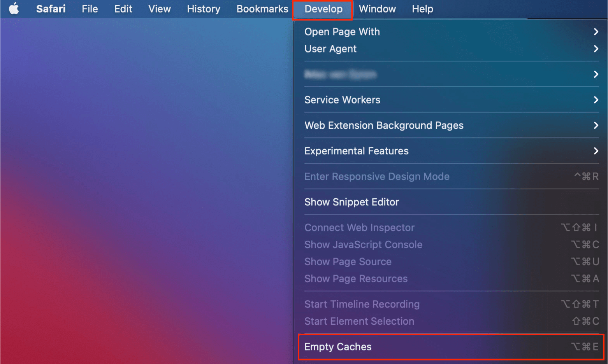This screenshot has width=608, height=364.
Task: Expand the Service Workers submenu arrow
Action: pyautogui.click(x=596, y=100)
